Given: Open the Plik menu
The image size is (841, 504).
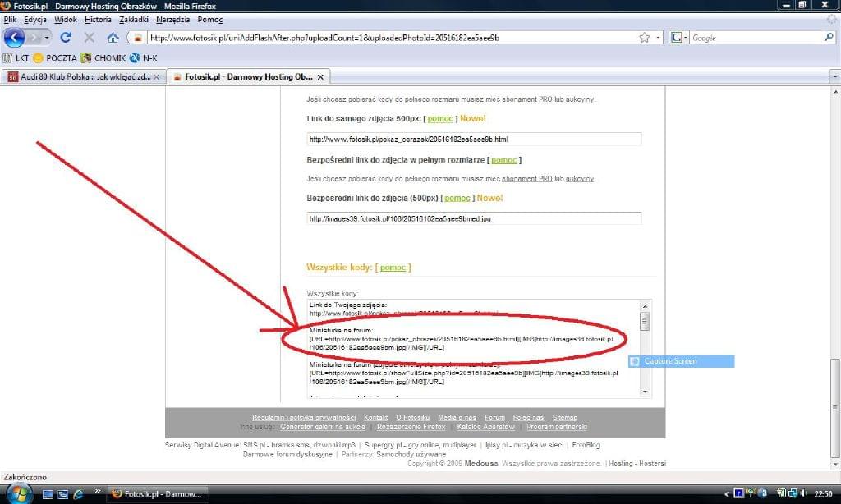Looking at the screenshot, I should 10,20.
